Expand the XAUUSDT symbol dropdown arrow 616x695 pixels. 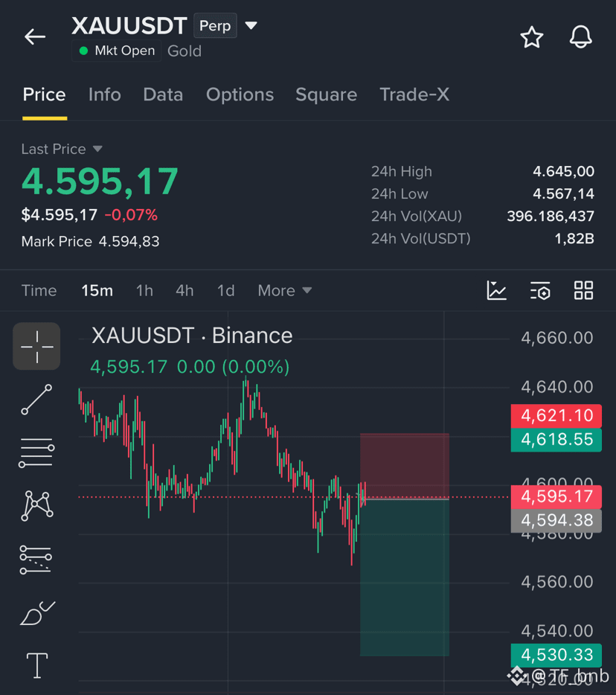pos(251,26)
